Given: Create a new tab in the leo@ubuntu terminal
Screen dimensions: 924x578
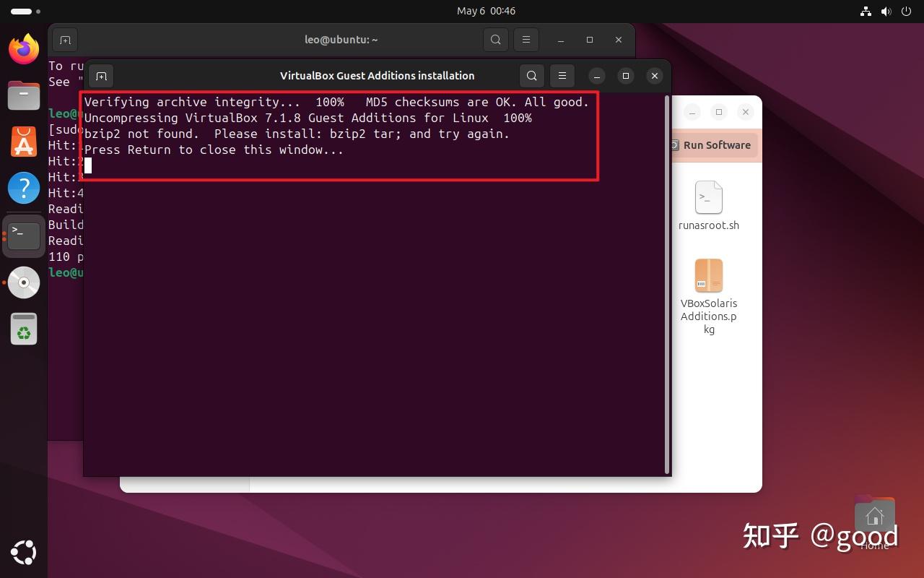Looking at the screenshot, I should (x=65, y=40).
